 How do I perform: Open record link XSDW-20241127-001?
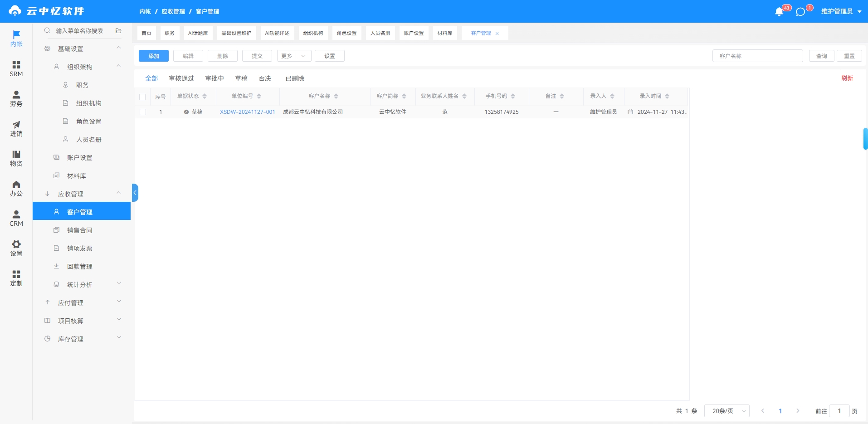(x=248, y=112)
